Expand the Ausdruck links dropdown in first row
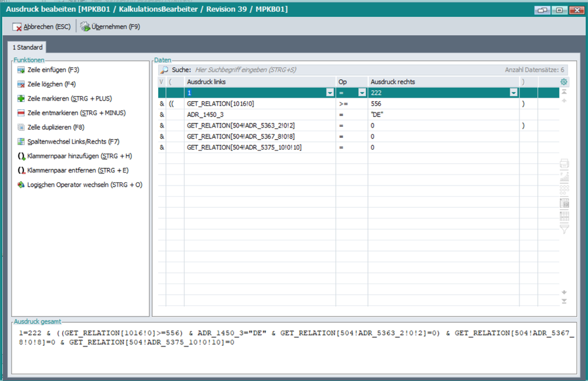588x381 pixels. [x=330, y=93]
